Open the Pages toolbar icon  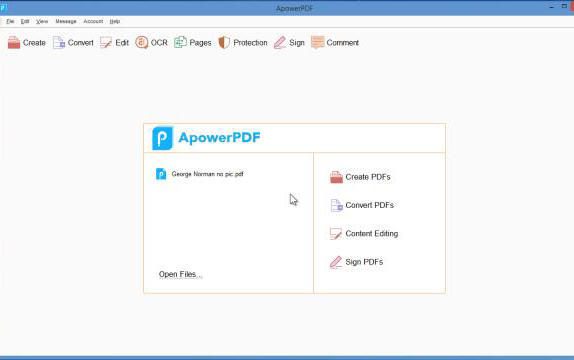(x=180, y=42)
